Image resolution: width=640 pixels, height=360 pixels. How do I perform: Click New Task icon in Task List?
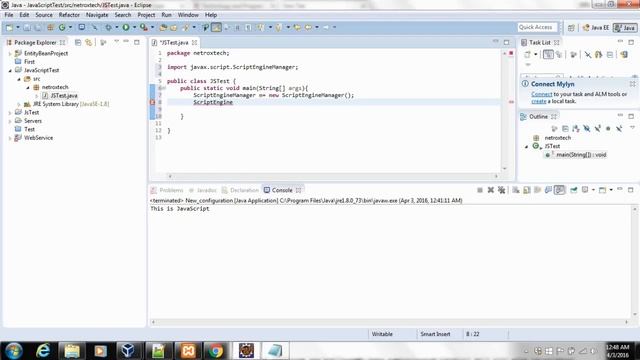coord(527,54)
